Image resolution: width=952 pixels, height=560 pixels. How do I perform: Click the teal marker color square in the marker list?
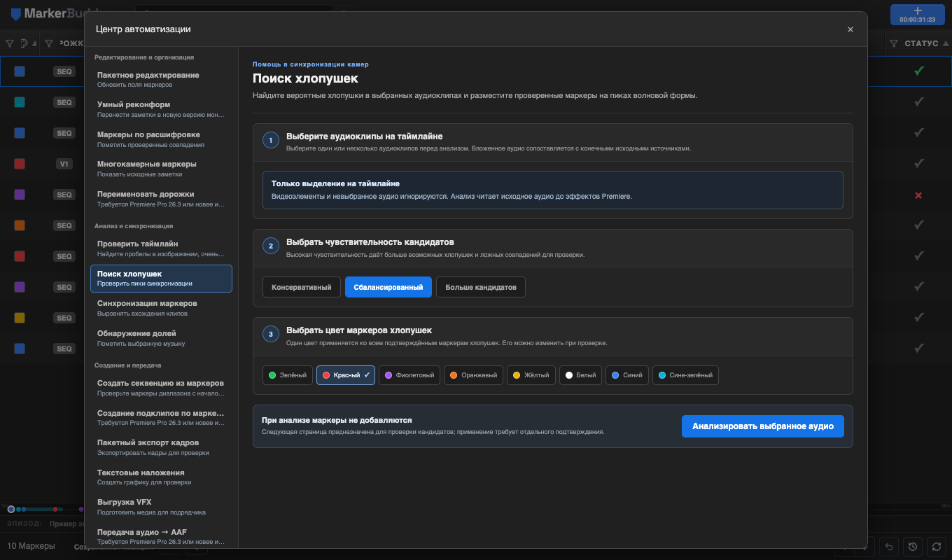tap(20, 102)
